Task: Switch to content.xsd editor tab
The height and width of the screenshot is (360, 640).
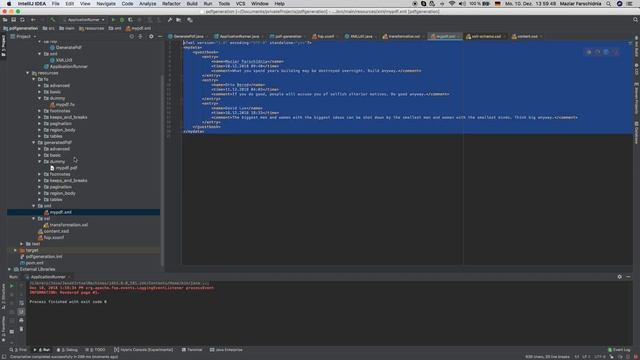Action: 527,36
